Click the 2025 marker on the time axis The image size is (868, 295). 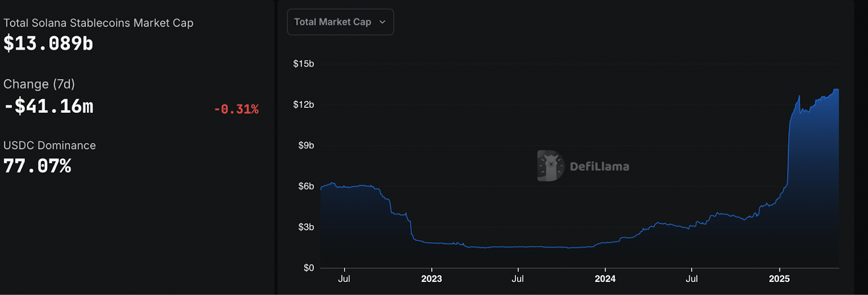point(779,279)
